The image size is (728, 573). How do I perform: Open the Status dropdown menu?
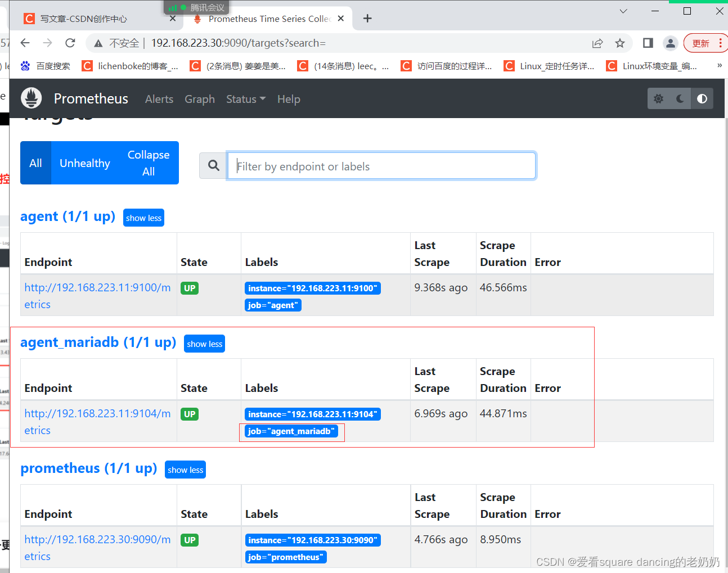(x=246, y=99)
